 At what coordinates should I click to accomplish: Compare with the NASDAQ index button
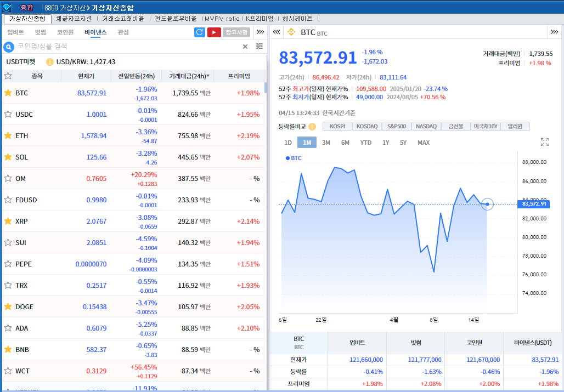[426, 127]
